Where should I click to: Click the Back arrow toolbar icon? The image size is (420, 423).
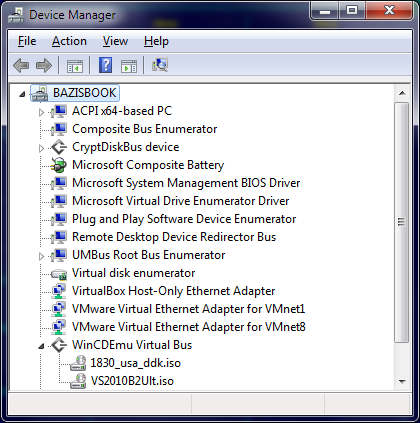point(21,65)
